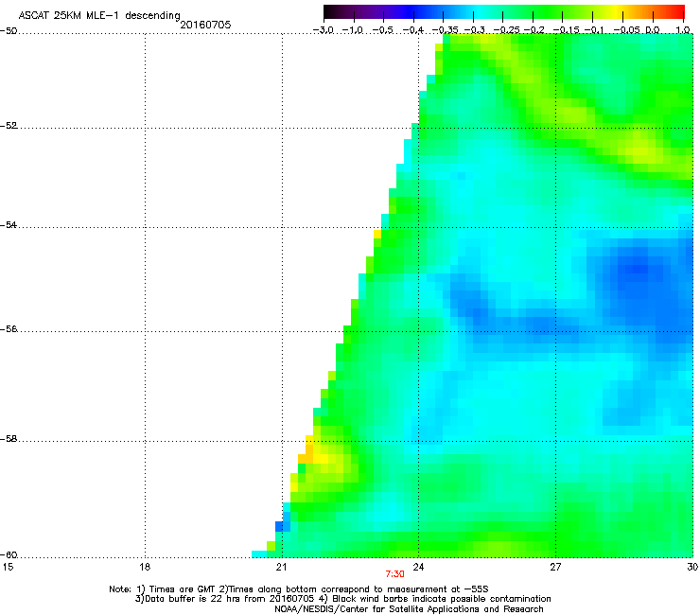Image resolution: width=700 pixels, height=615 pixels.
Task: Click the longitude label 18
Action: click(x=145, y=567)
